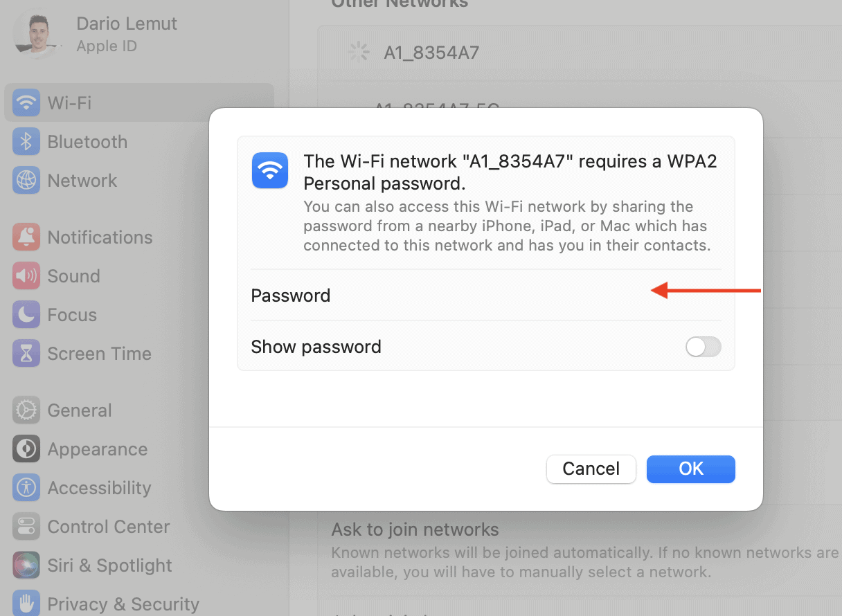Enable the Show password switch
Viewport: 842px width, 616px height.
(703, 347)
